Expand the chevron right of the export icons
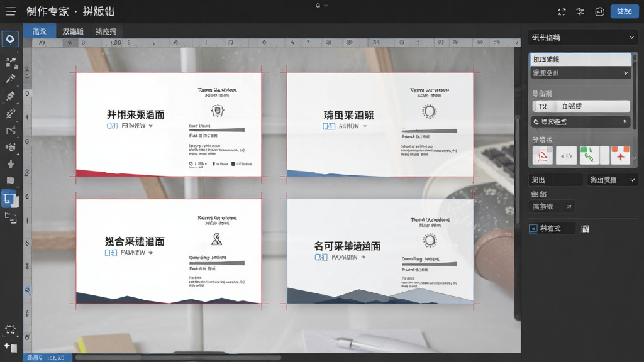The height and width of the screenshot is (362, 644). [x=634, y=158]
